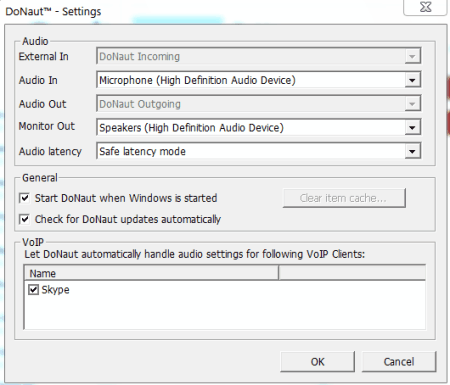Click the Name column header
This screenshot has height=385, width=450.
click(151, 273)
